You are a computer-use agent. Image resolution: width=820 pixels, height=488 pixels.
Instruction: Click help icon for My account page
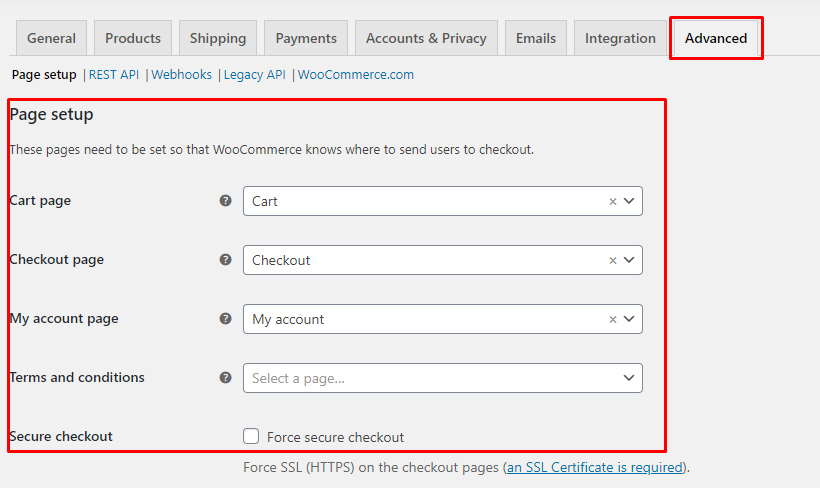point(225,319)
